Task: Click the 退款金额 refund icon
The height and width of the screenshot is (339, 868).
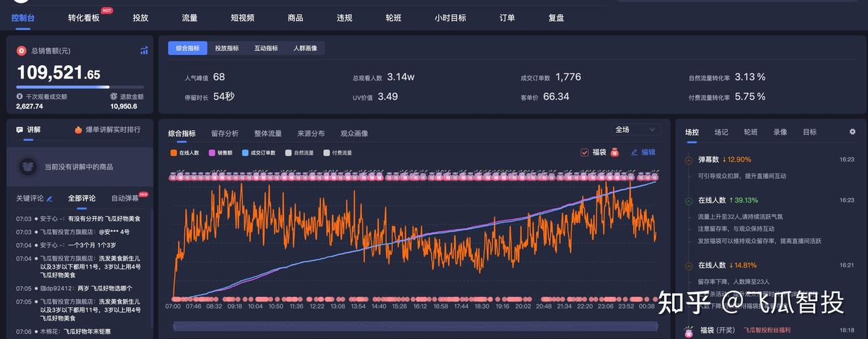Action: coord(114,96)
